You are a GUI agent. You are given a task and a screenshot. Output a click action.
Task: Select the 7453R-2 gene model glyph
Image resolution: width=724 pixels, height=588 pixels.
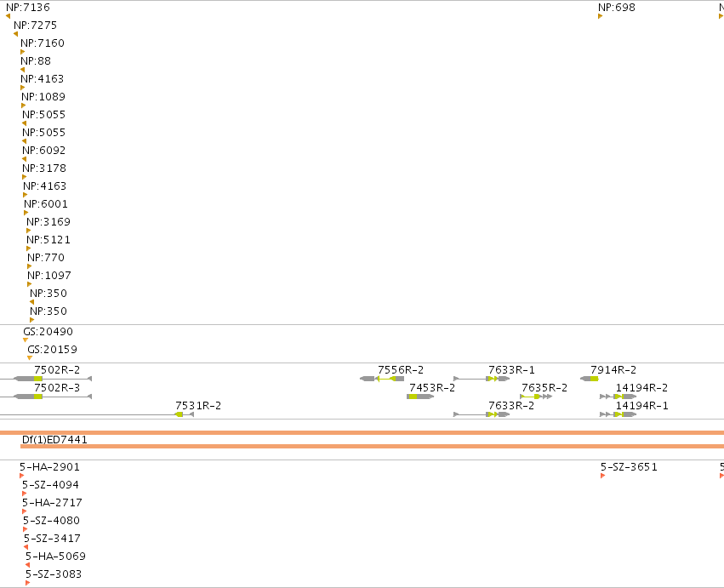pyautogui.click(x=420, y=397)
